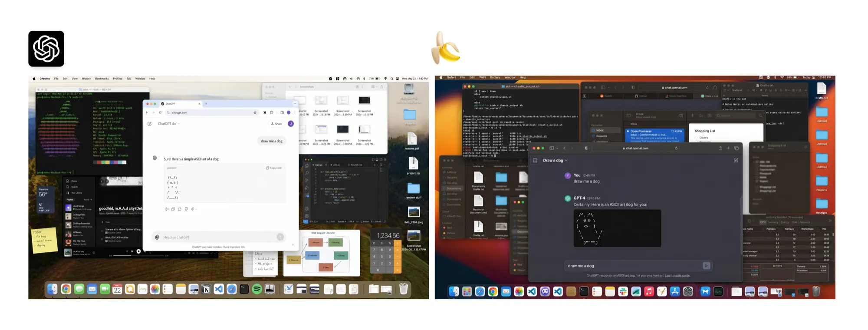Toggle the ChatGPT sidebar icon beside Draw a dog
Viewport: 868px width, 330px height.
click(x=535, y=160)
